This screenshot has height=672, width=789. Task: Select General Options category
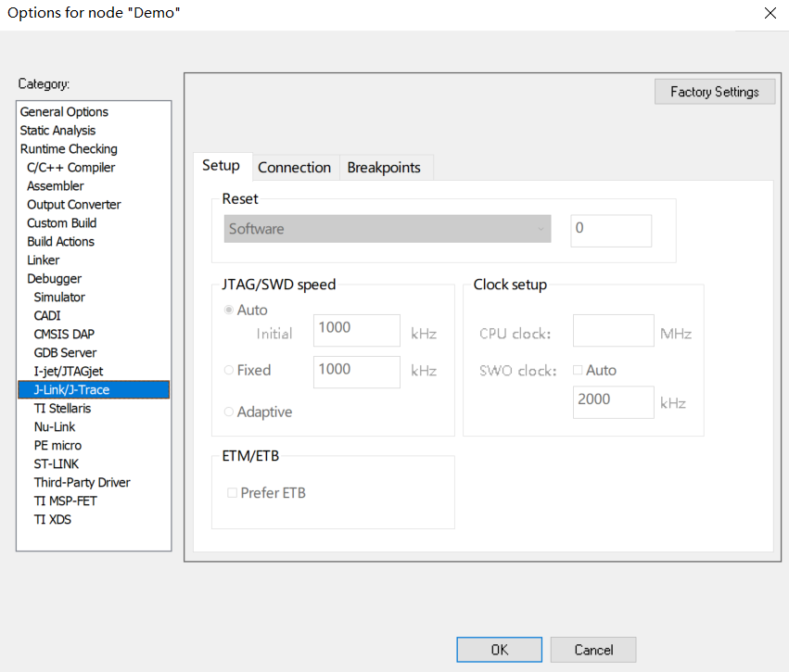pos(64,111)
